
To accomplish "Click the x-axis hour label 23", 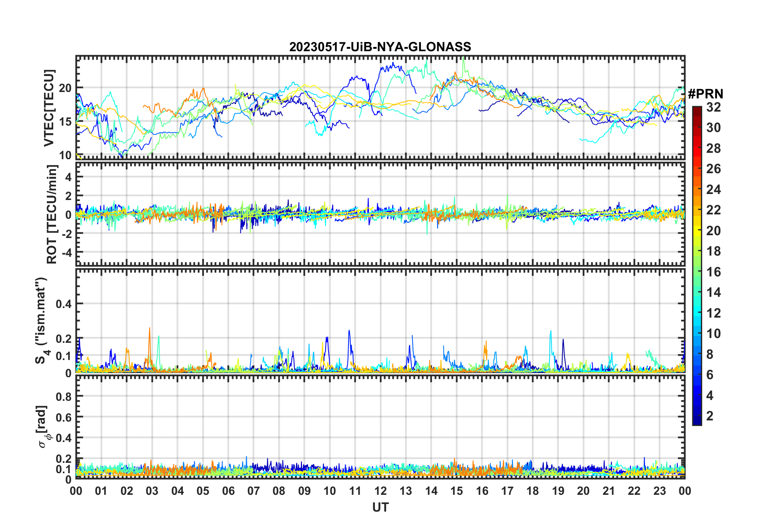I will [659, 491].
